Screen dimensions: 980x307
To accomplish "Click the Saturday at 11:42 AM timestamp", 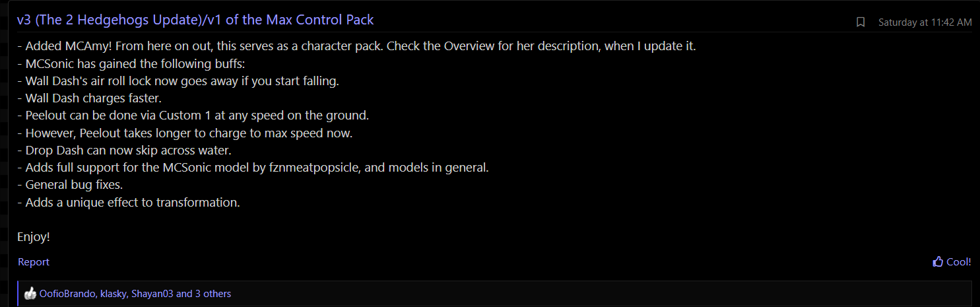I will pos(925,22).
